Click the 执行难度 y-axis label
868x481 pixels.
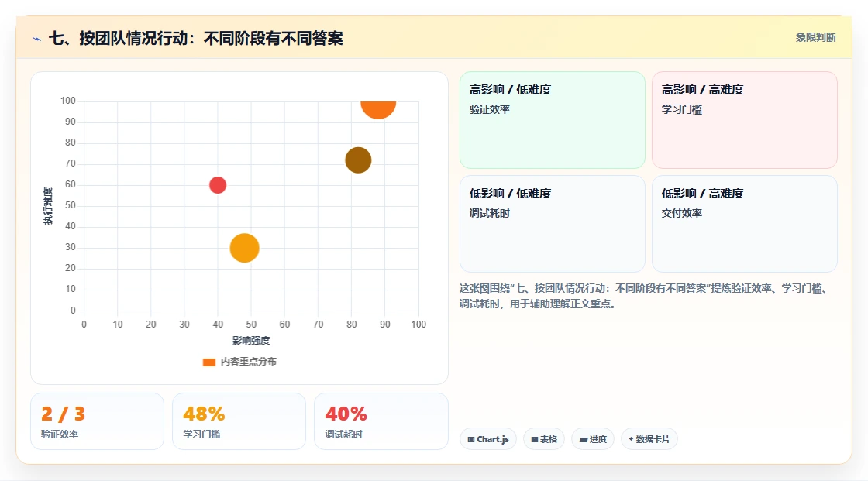[x=48, y=206]
